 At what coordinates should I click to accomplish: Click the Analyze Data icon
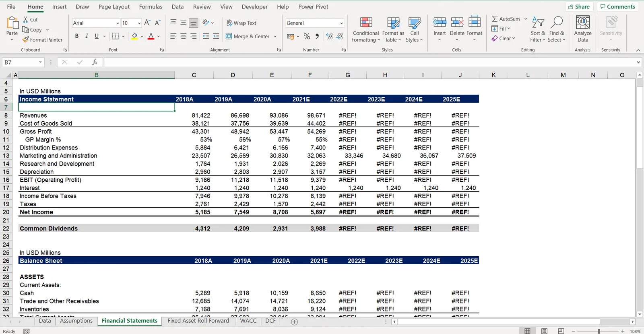pos(582,23)
